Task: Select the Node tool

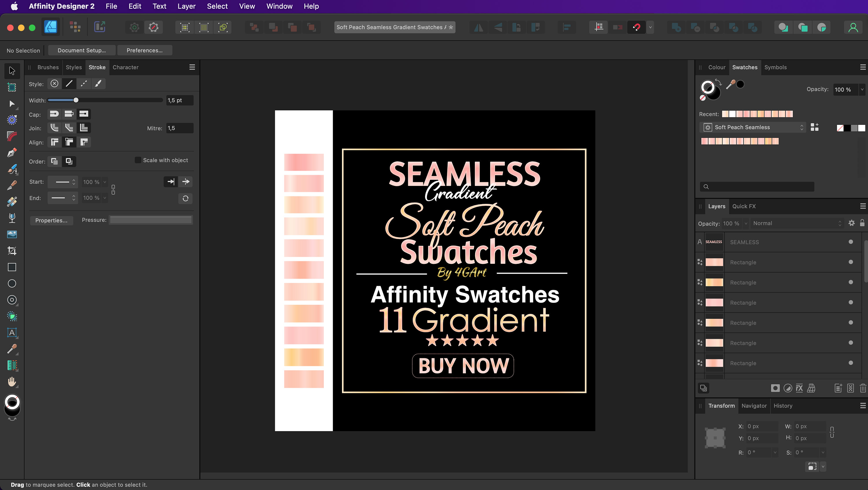Action: click(x=12, y=103)
